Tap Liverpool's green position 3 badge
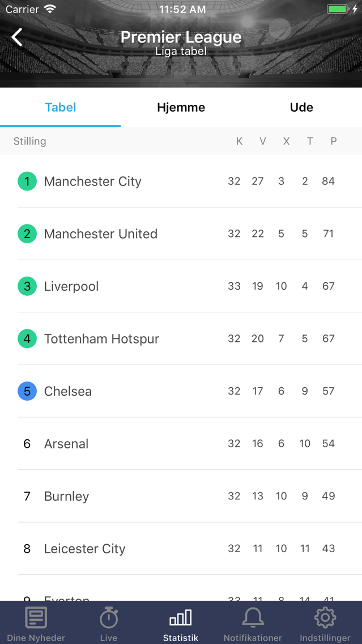This screenshot has width=362, height=644. pyautogui.click(x=27, y=286)
